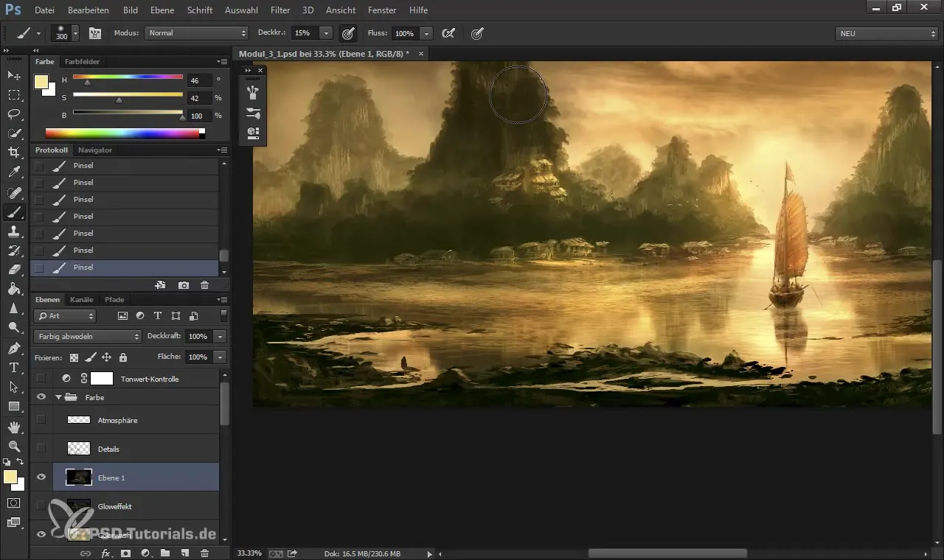The width and height of the screenshot is (944, 560).
Task: Add a layer mask
Action: [x=125, y=553]
